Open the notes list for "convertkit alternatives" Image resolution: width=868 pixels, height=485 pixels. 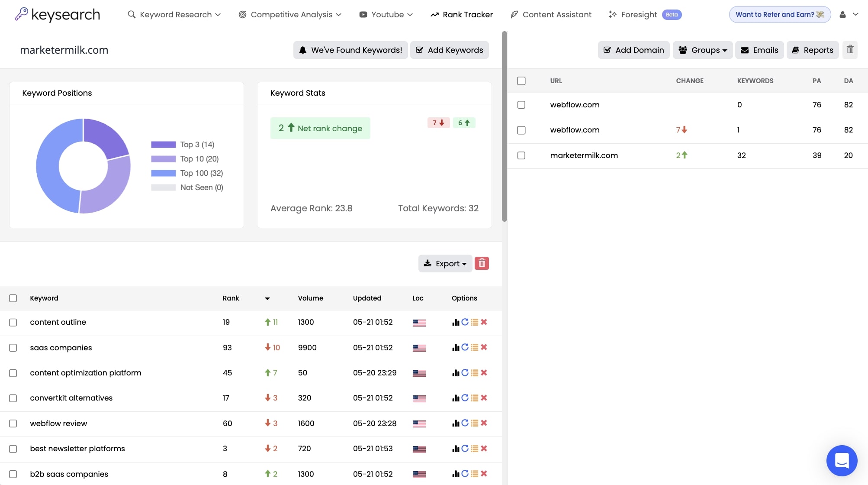(475, 398)
